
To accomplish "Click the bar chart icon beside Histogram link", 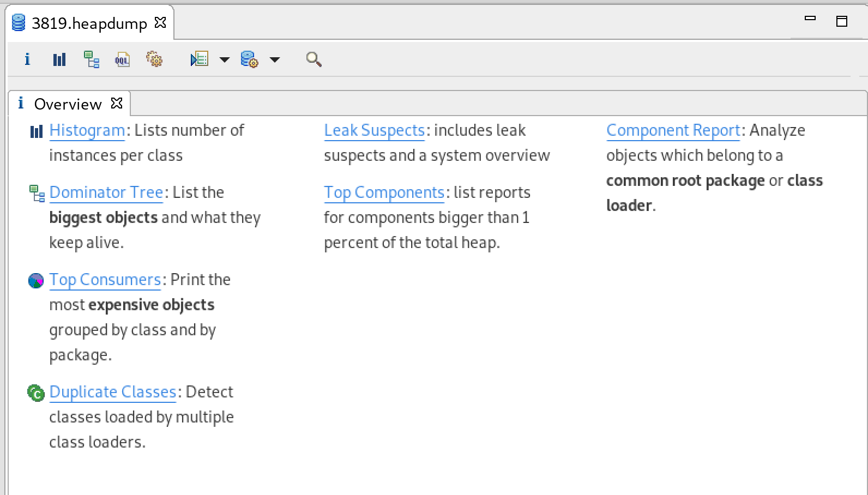I will (36, 131).
